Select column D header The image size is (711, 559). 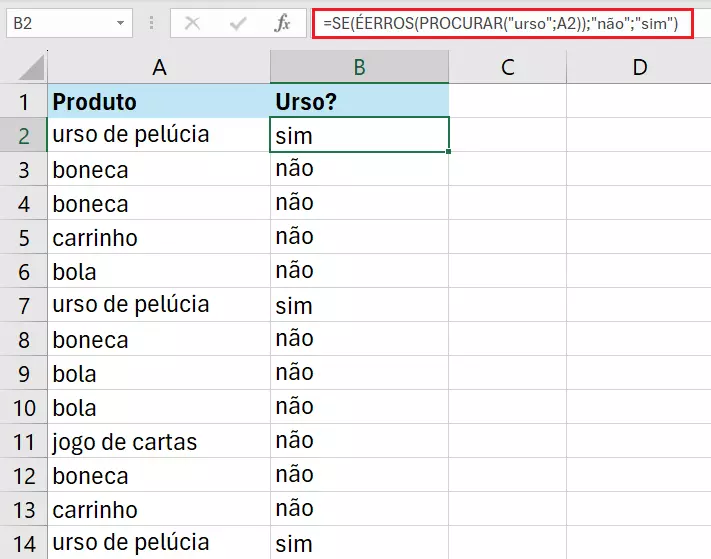pyautogui.click(x=639, y=67)
